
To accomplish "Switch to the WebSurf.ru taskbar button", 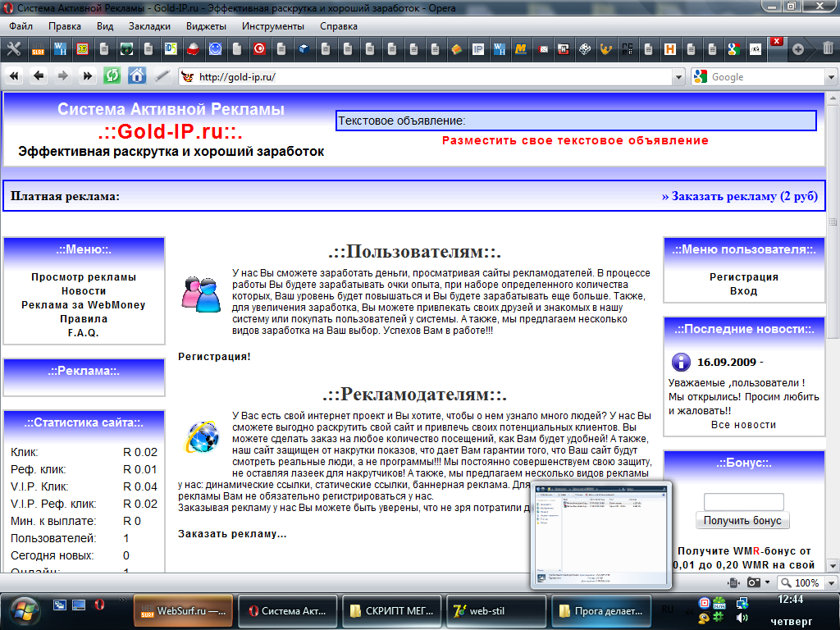I will point(183,610).
